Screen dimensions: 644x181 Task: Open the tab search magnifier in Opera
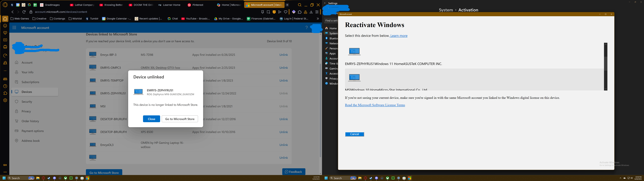click(x=299, y=5)
